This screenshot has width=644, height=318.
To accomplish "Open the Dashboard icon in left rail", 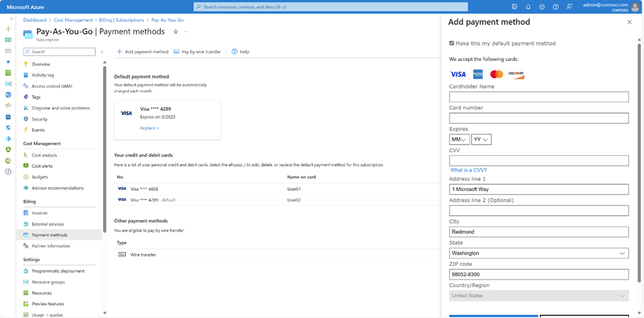I will 8,40.
